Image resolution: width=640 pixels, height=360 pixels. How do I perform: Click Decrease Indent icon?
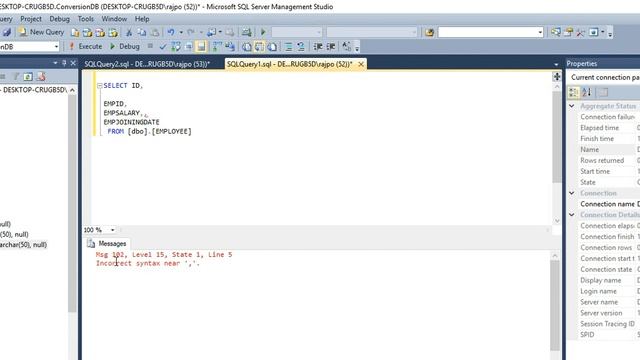318,47
